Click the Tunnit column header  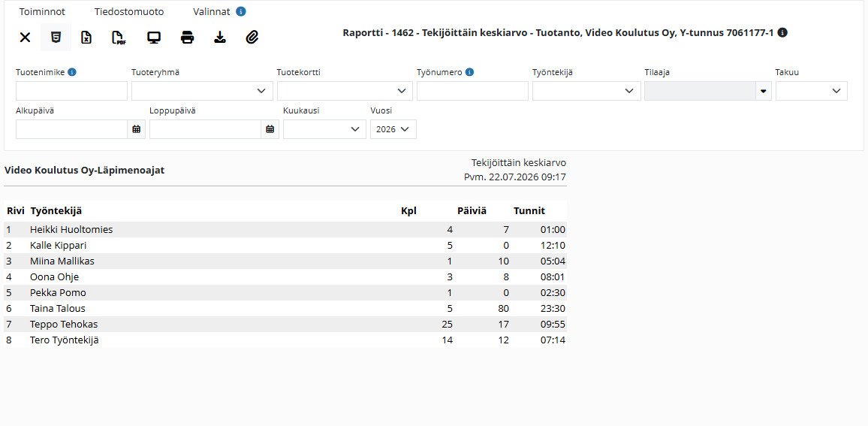pos(529,210)
